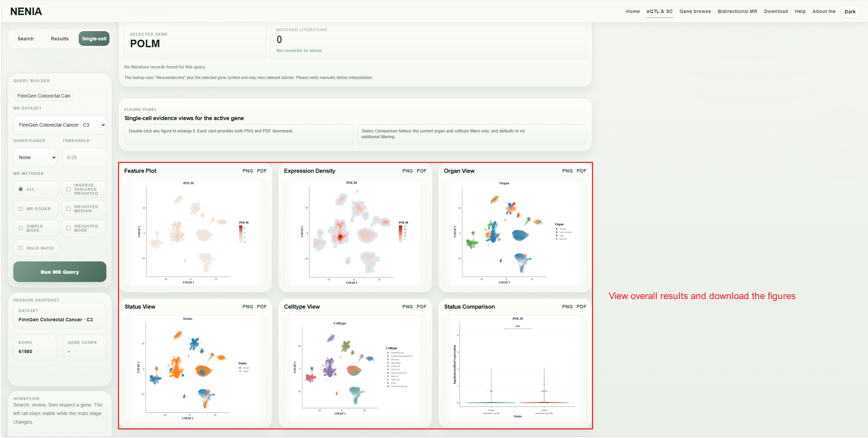Switch to the Search tab
This screenshot has height=438, width=868.
[26, 39]
